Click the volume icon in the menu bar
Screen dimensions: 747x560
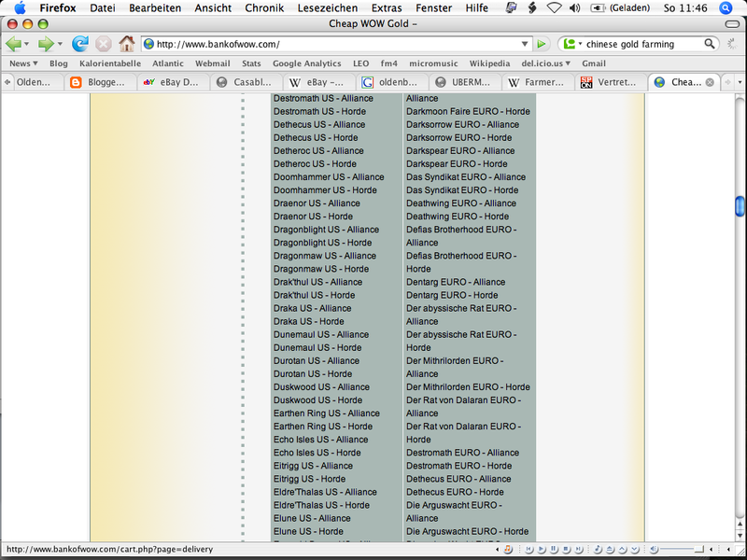pyautogui.click(x=575, y=8)
